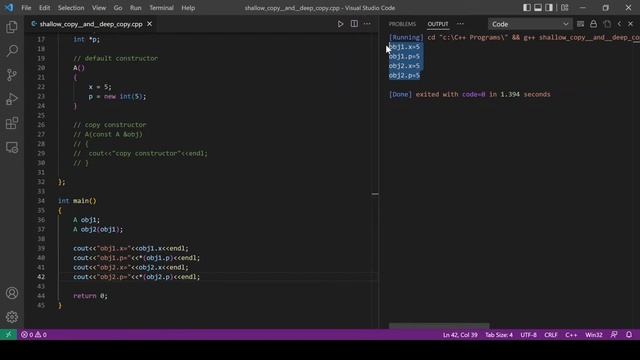
Task: Select C++ language mode
Action: (x=571, y=335)
